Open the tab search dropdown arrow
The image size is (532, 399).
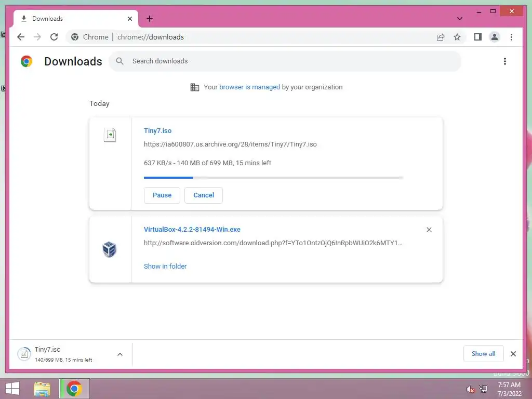[460, 19]
